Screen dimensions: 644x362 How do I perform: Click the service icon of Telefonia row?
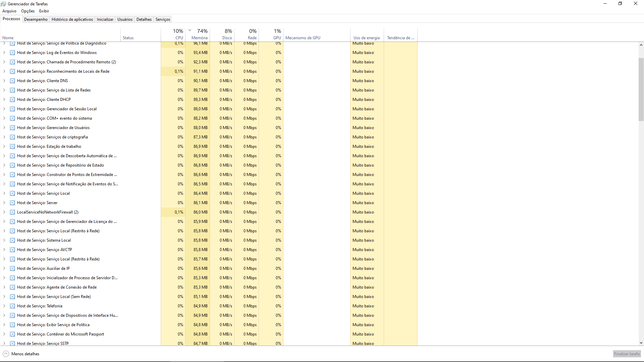12,306
